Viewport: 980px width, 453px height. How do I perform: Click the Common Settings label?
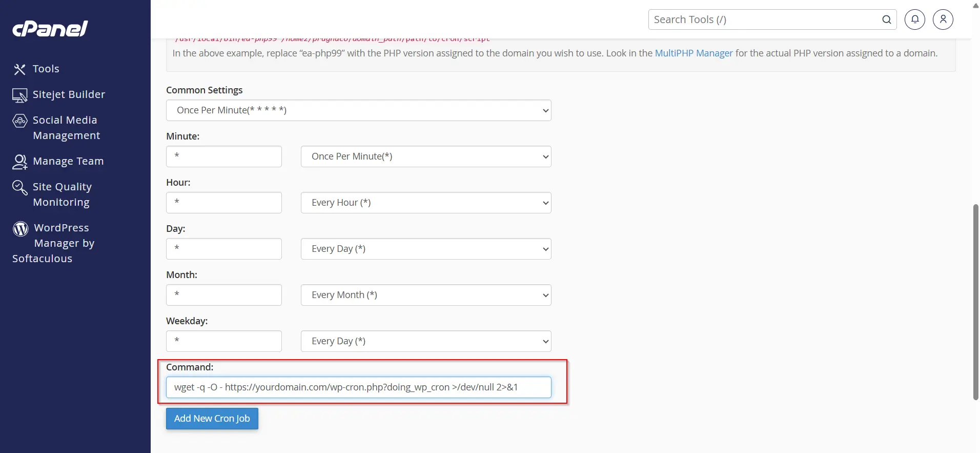point(205,90)
